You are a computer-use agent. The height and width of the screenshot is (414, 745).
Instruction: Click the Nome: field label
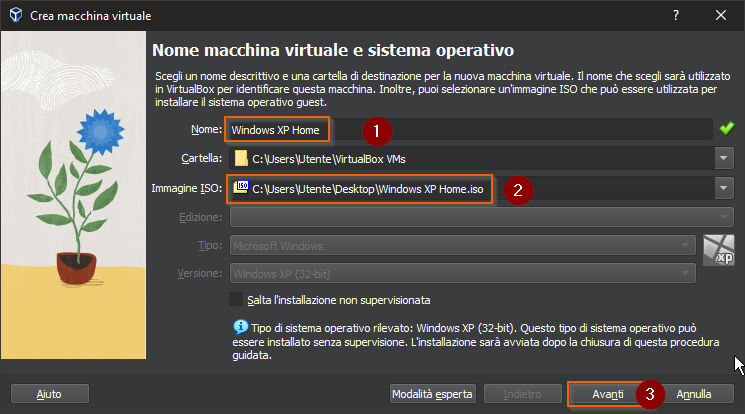click(206, 129)
